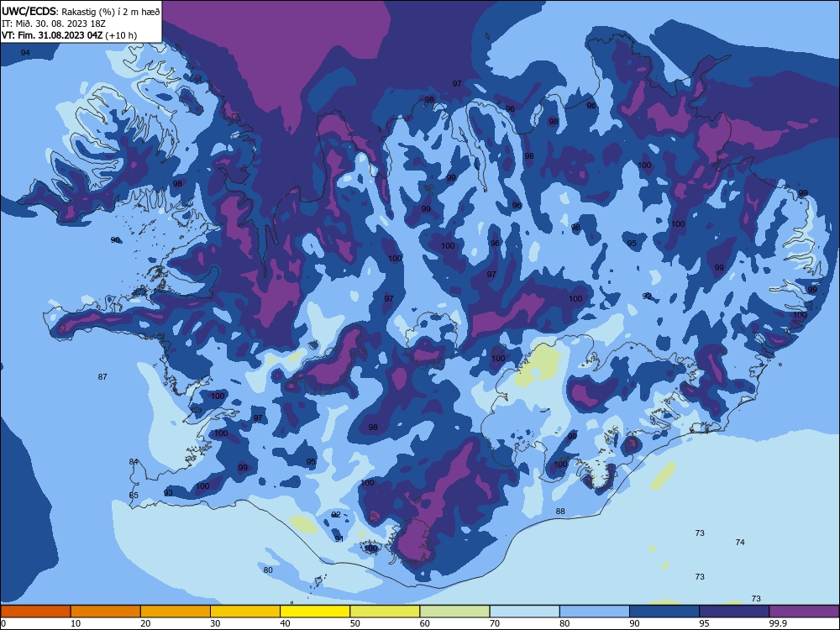Click the humidity value '93' on the map
840x630 pixels.
pos(168,493)
